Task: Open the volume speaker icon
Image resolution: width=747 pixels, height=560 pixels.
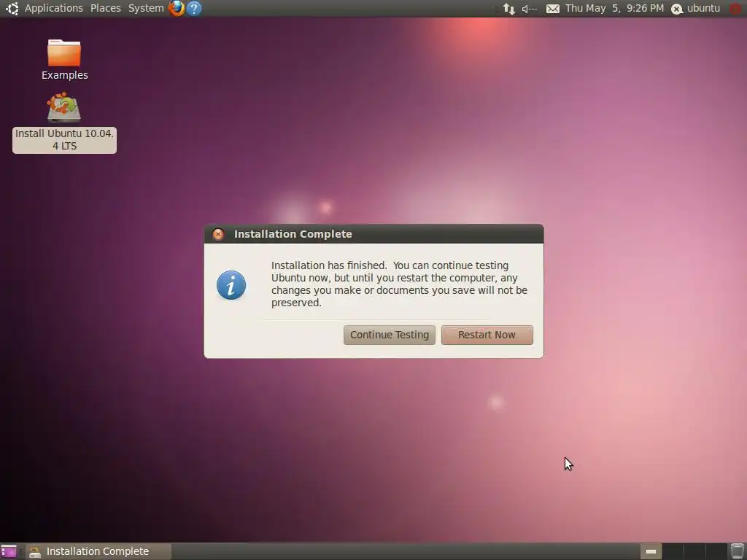Action: 530,9
